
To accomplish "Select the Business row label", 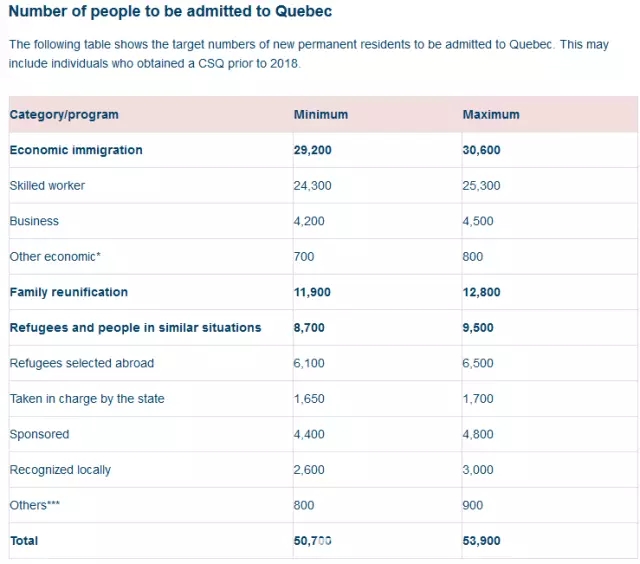I will pyautogui.click(x=34, y=221).
